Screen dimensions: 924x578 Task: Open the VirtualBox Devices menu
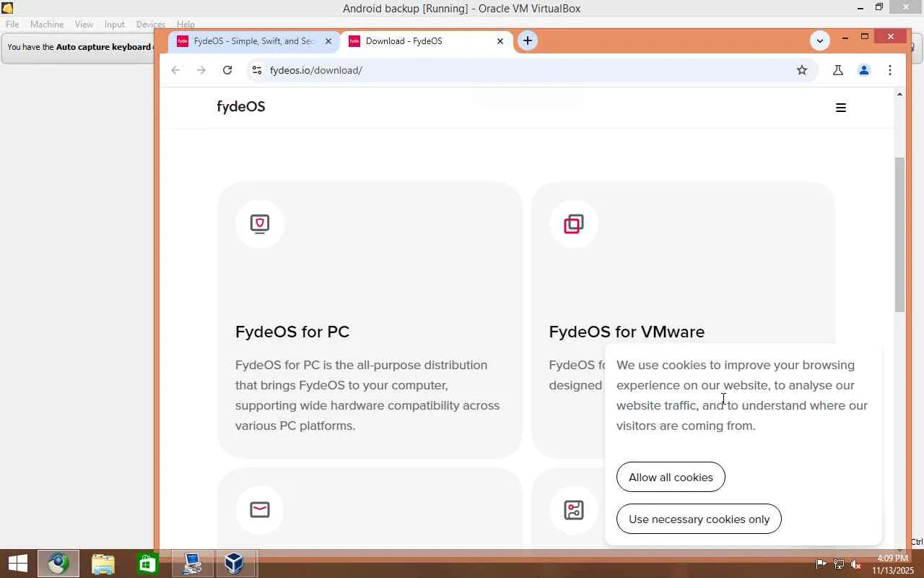(150, 24)
